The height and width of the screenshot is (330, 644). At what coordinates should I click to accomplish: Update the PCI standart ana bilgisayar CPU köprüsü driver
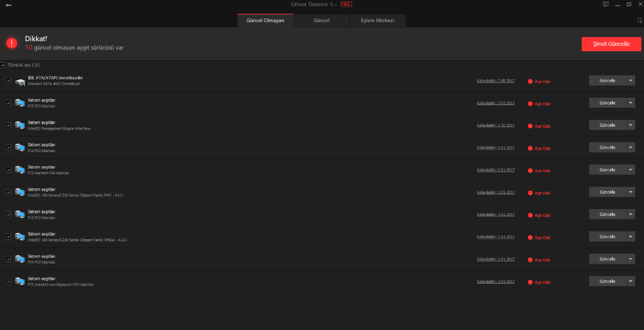click(608, 281)
